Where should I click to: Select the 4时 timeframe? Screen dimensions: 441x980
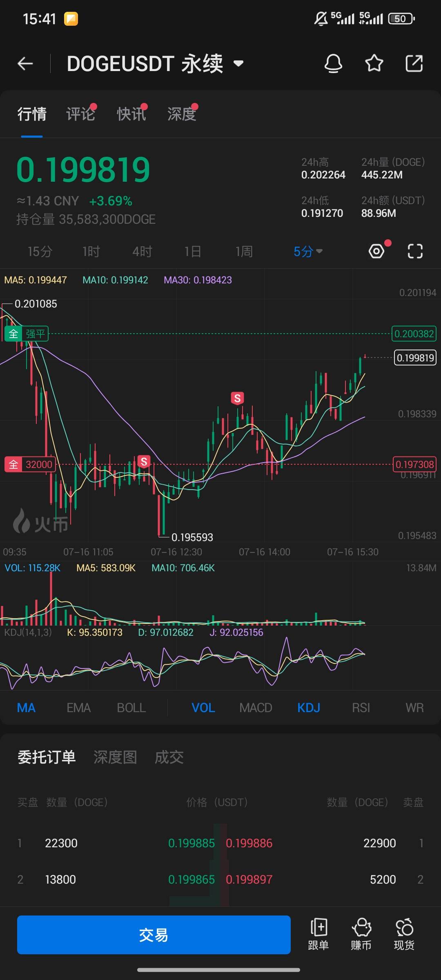coord(142,251)
